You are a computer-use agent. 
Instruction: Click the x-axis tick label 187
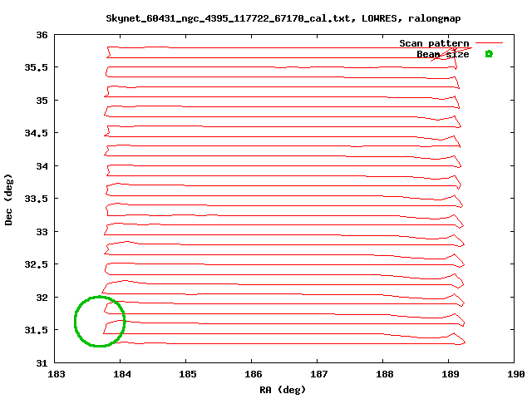[x=319, y=374]
